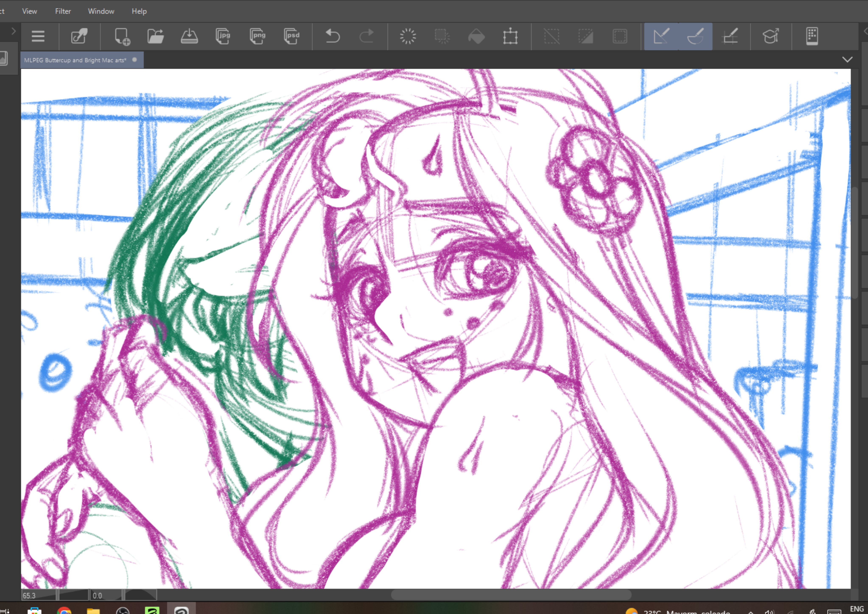Image resolution: width=868 pixels, height=614 pixels.
Task: Open the command bar hamburger menu
Action: pos(38,36)
